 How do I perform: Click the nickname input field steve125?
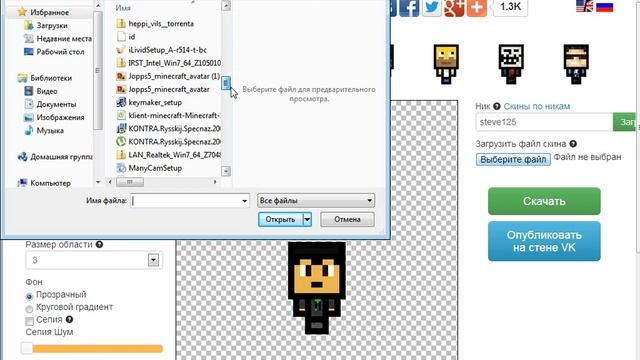coord(544,122)
